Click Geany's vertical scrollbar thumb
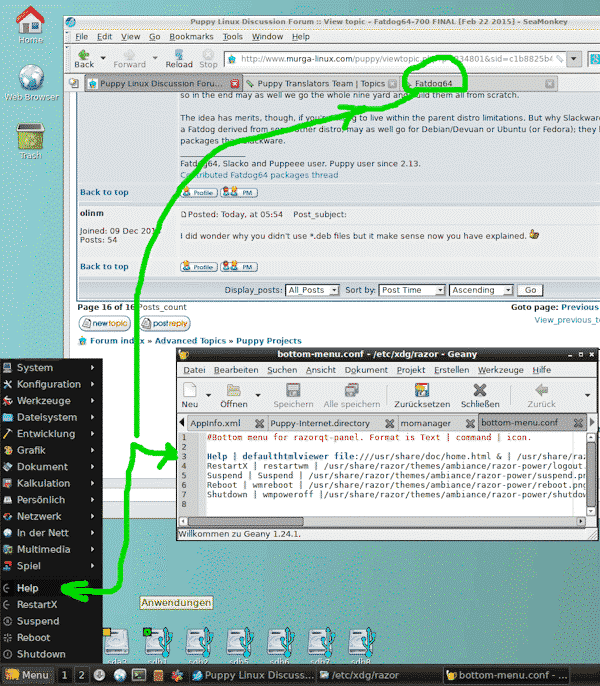 click(591, 473)
